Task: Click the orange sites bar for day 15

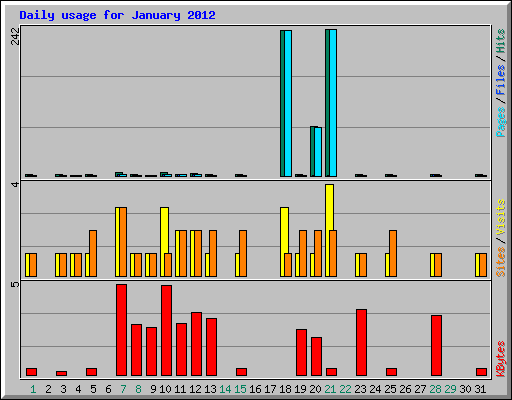Action: click(243, 253)
